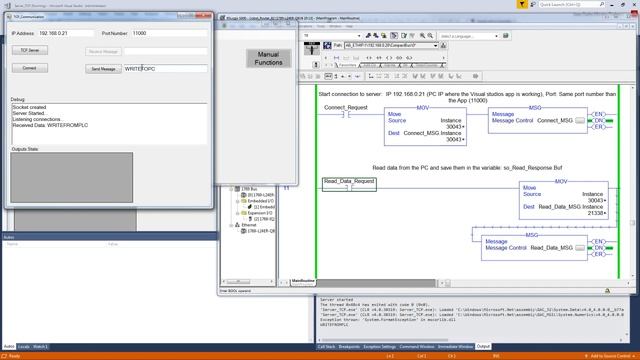Click the controller communication icon left of Path

pos(327,46)
